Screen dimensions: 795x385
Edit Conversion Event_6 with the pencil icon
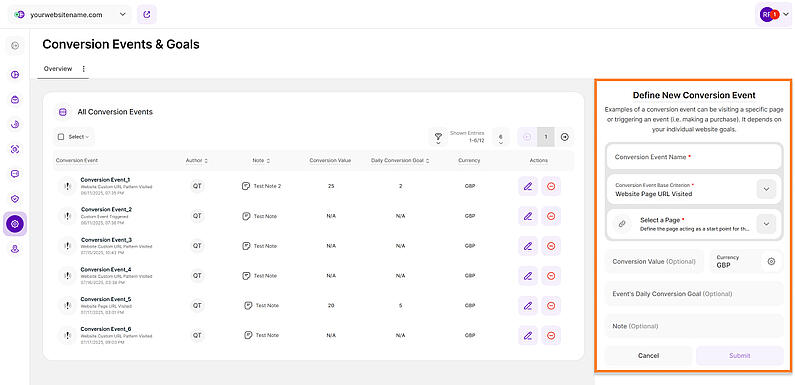(528, 335)
